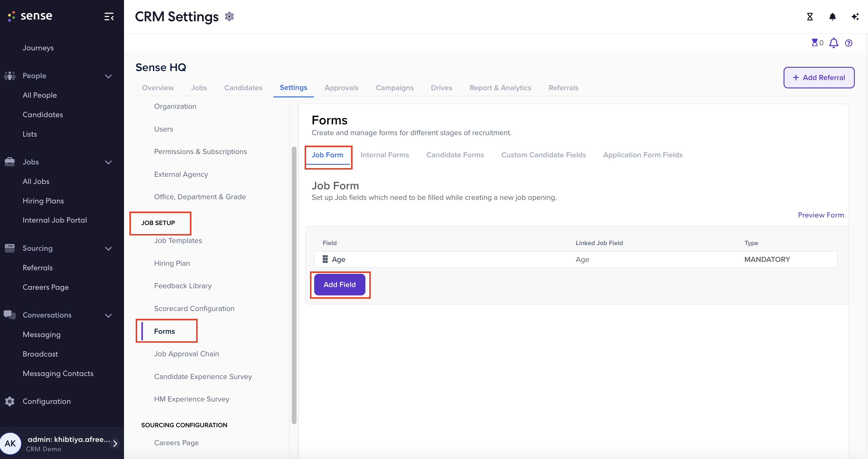Screen dimensions: 868x459
Task: Click the Conversations chat icon
Action: (x=10, y=315)
